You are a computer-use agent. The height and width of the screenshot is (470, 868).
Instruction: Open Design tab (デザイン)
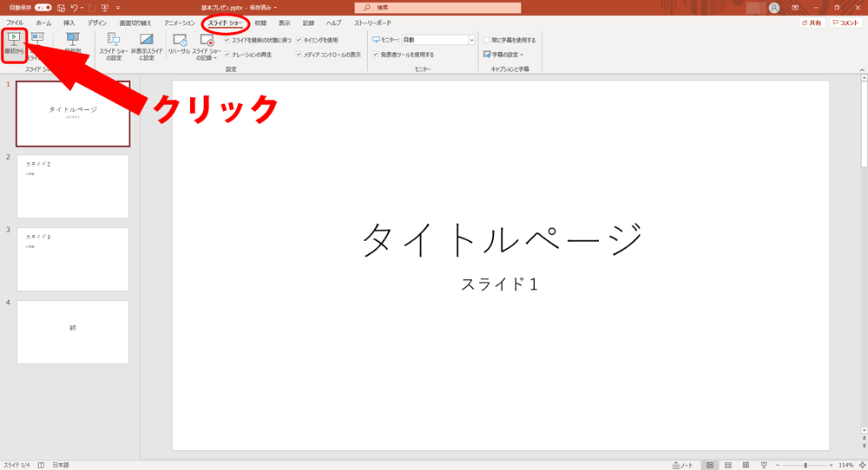click(97, 23)
